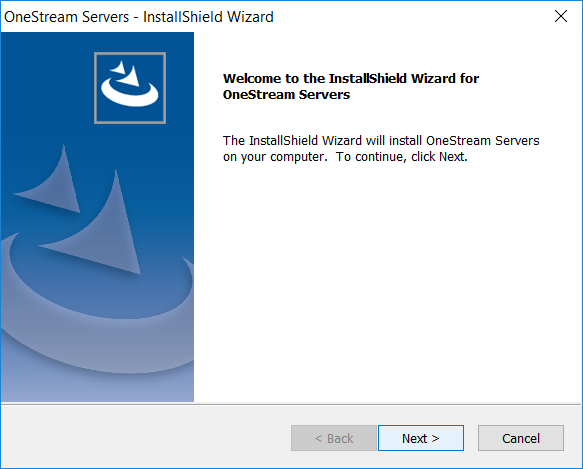
Task: Close the InstallShield Wizard window
Action: (561, 16)
